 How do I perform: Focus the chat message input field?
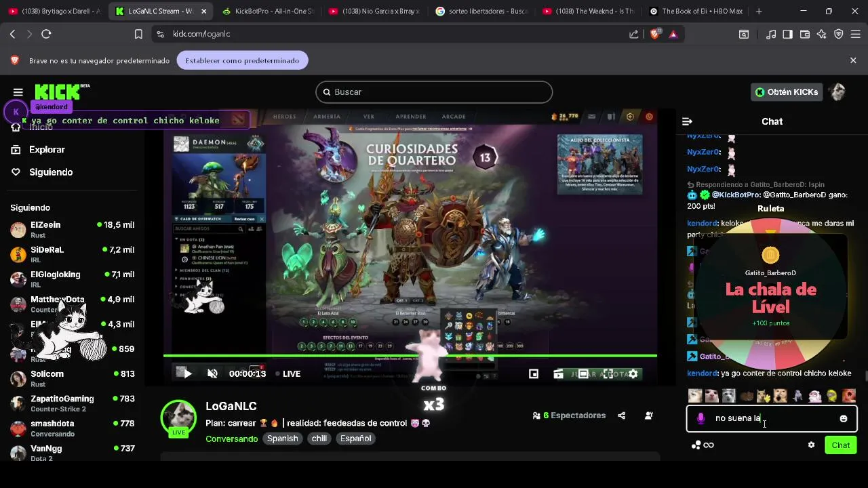(x=772, y=418)
